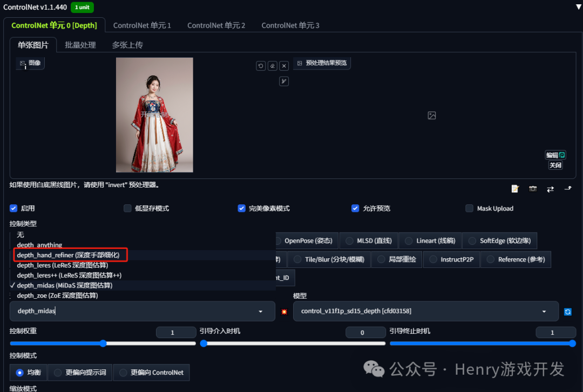The height and width of the screenshot is (392, 583).
Task: Click the edit-note icon above the enable checkbox row
Action: pyautogui.click(x=514, y=189)
